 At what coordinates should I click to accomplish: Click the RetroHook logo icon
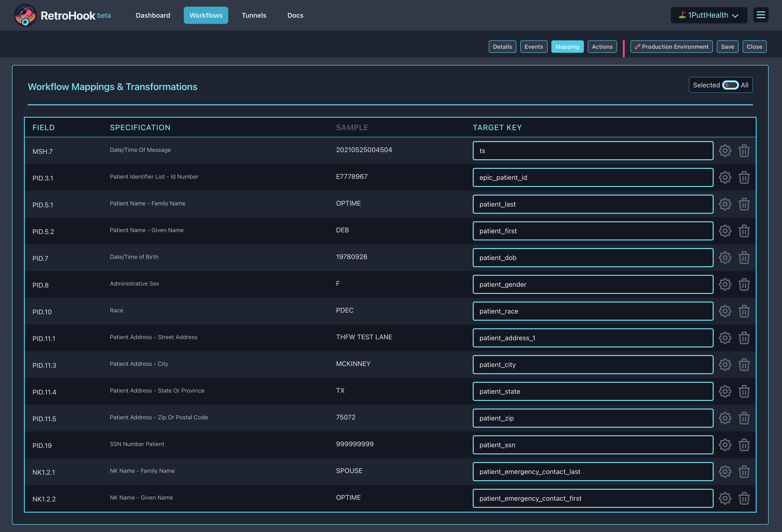pos(25,15)
